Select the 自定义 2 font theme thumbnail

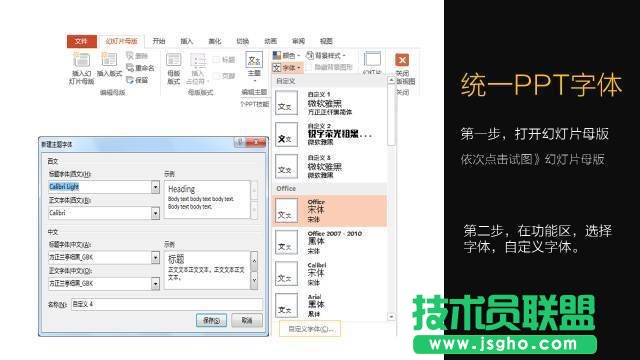click(286, 134)
